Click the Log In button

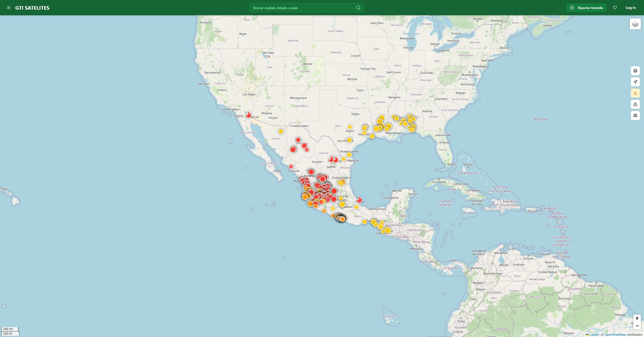(x=631, y=8)
